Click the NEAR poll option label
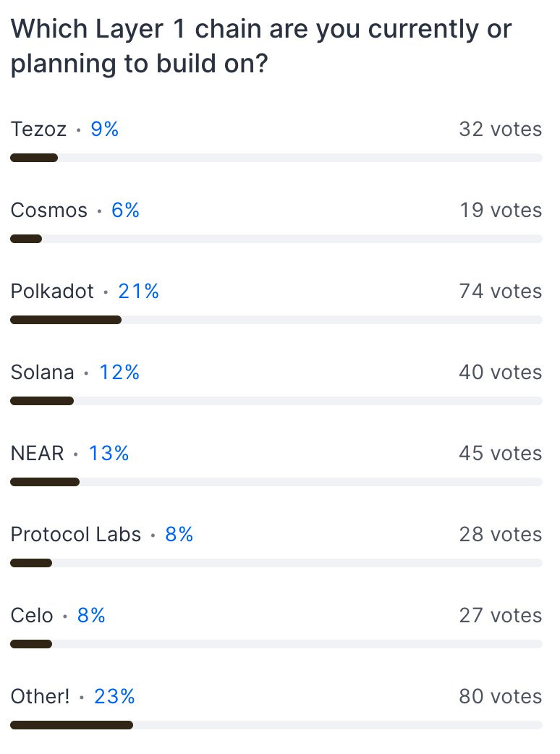This screenshot has height=754, width=560. [x=38, y=453]
